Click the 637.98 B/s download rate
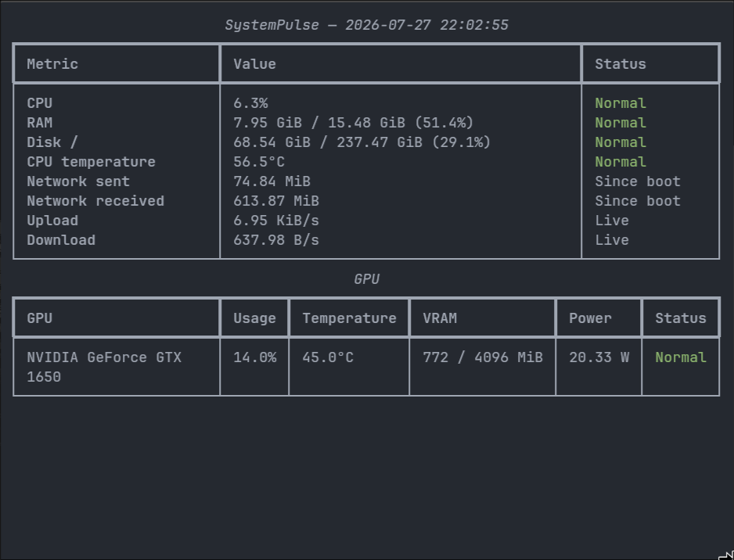The height and width of the screenshot is (560, 734). tap(276, 240)
